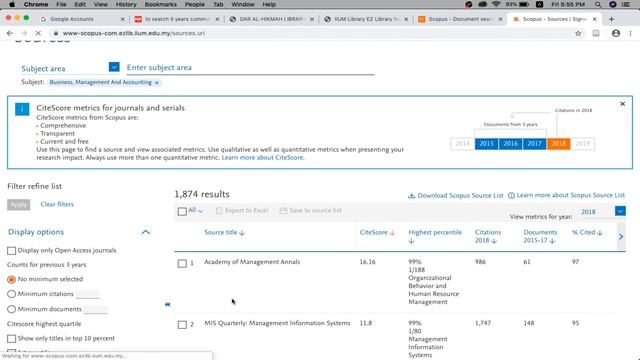Click the 1,874 results count text
This screenshot has height=360, width=640.
[x=202, y=195]
